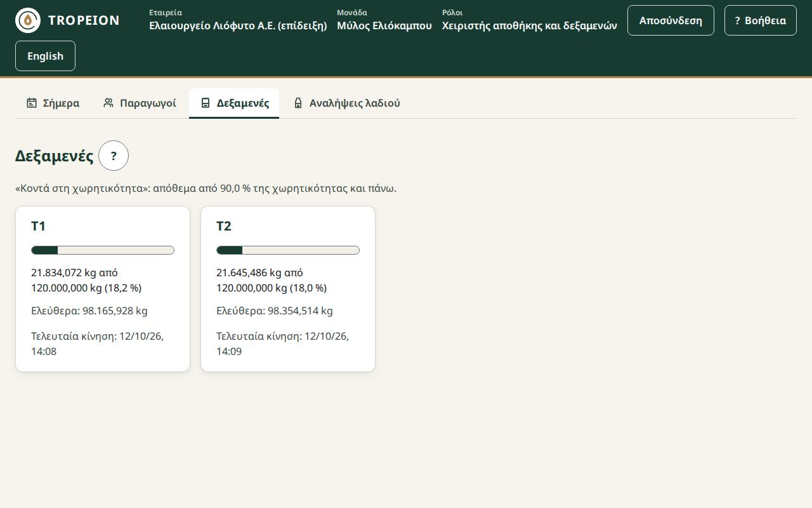812x508 pixels.
Task: Click the Ρόλοι header label
Action: 452,13
